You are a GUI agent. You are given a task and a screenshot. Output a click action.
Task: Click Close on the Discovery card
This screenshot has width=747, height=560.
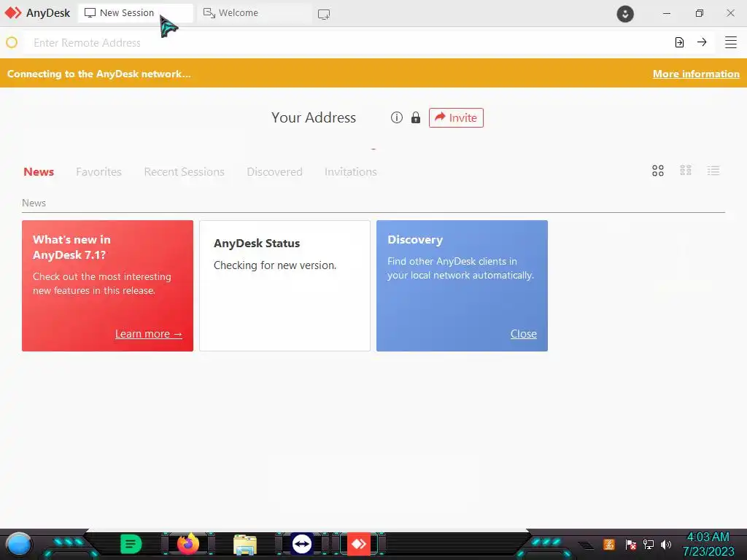(x=524, y=334)
